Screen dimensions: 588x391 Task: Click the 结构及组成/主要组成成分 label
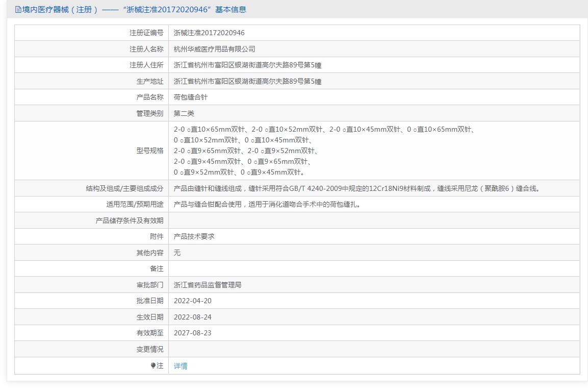(125, 189)
